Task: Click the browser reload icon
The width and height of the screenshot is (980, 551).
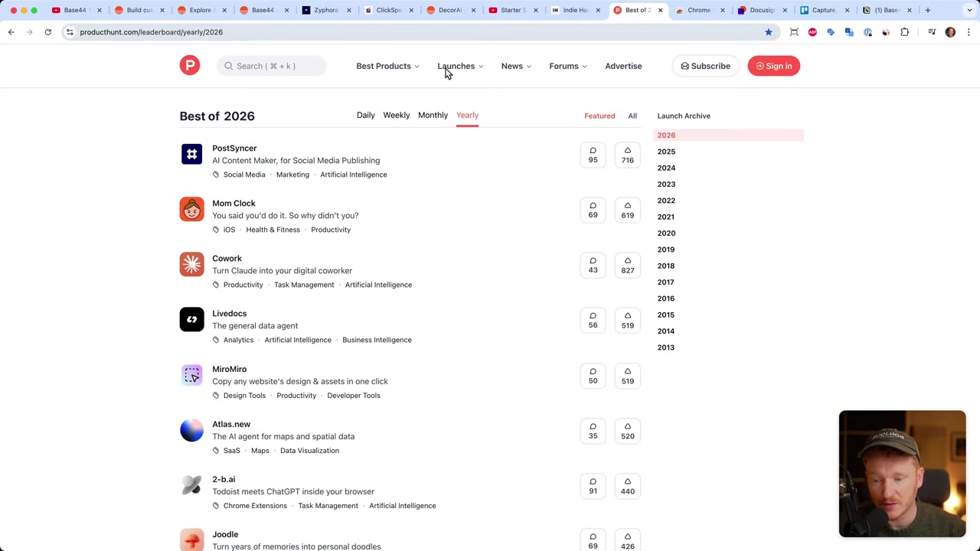Action: [47, 32]
